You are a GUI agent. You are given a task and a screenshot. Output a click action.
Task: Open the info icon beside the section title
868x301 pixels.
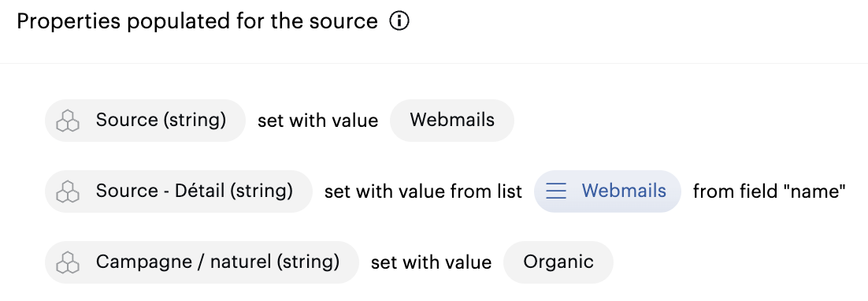(399, 21)
